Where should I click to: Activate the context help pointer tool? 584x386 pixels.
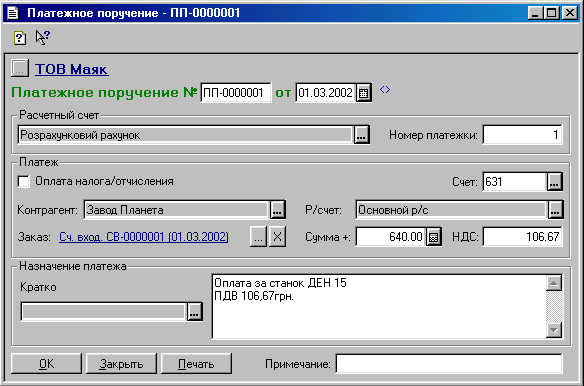[x=42, y=37]
